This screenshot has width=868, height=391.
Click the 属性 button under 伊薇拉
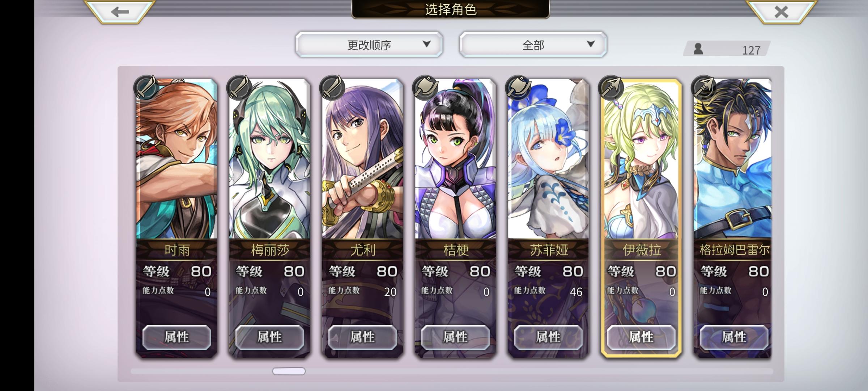click(x=641, y=337)
